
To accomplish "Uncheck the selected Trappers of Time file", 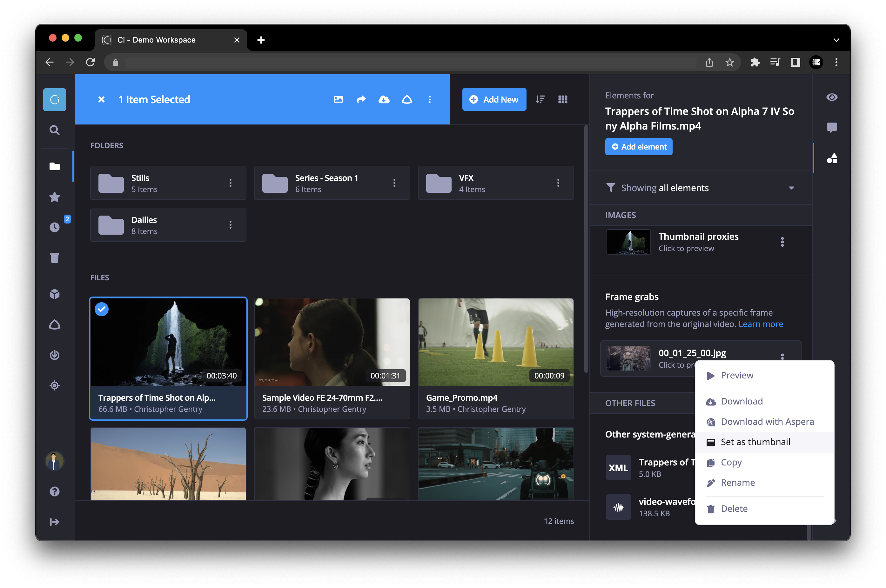I will coord(102,309).
